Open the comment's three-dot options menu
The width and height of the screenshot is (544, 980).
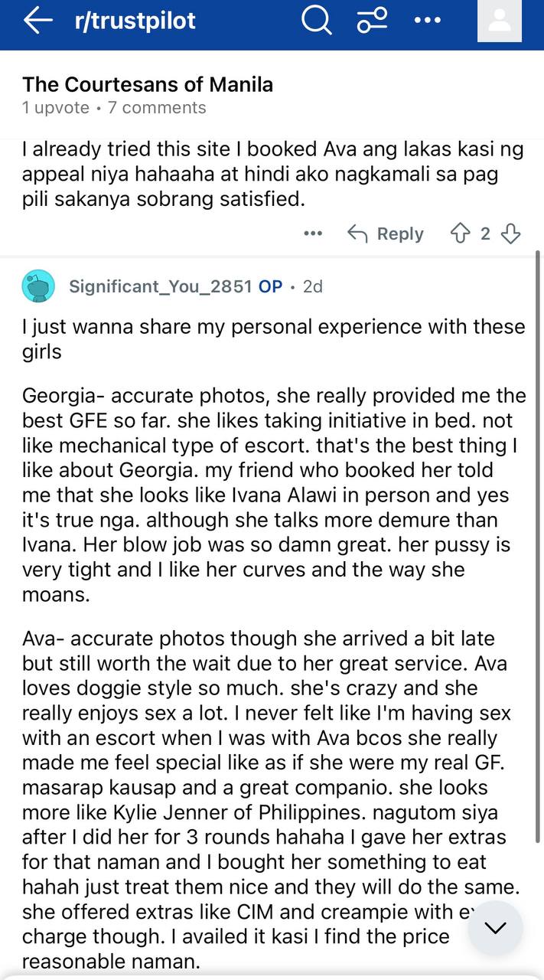point(313,234)
